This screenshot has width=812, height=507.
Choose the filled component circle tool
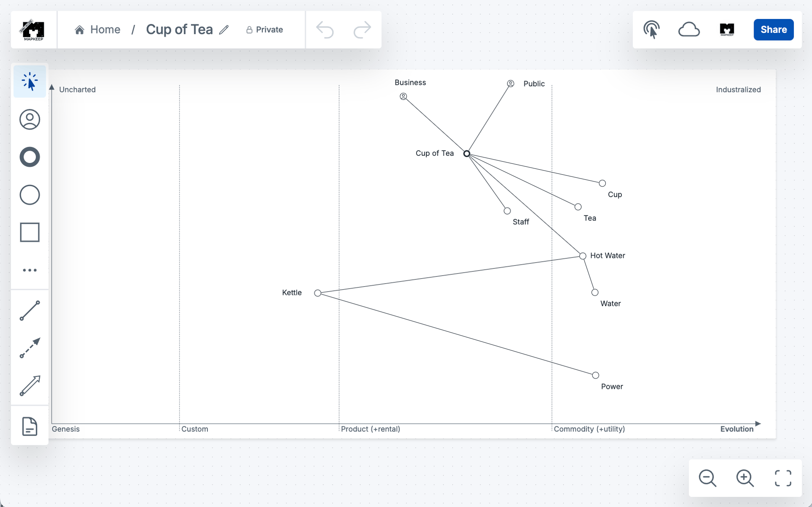(30, 157)
